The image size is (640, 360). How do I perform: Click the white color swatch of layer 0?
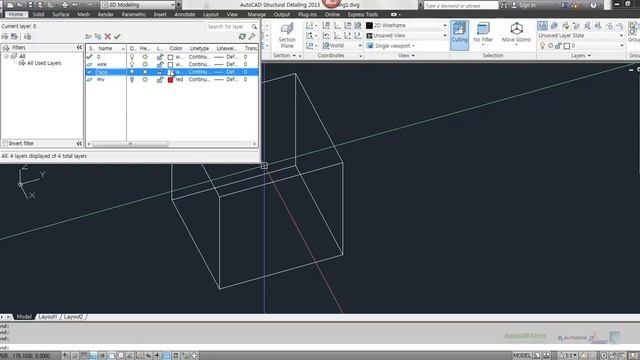click(170, 57)
